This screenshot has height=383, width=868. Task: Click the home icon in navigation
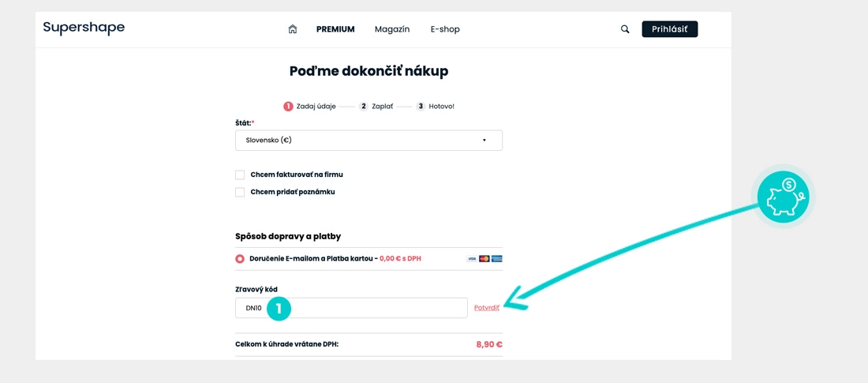(x=293, y=29)
